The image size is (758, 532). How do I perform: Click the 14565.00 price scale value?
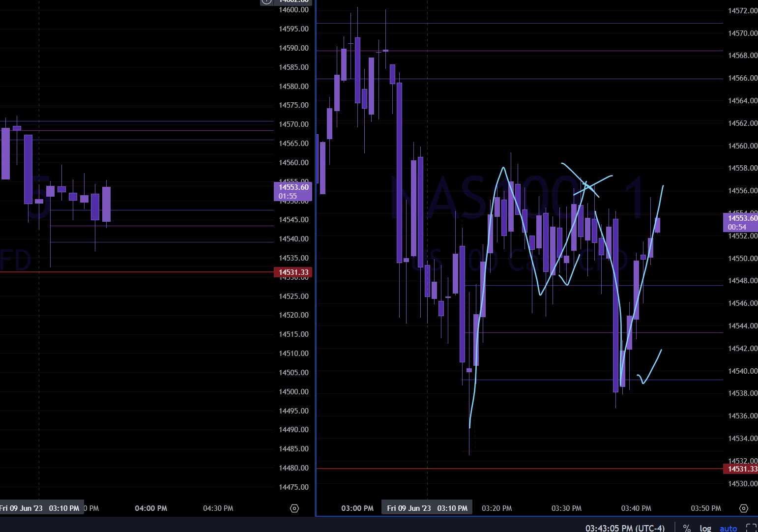click(x=293, y=143)
